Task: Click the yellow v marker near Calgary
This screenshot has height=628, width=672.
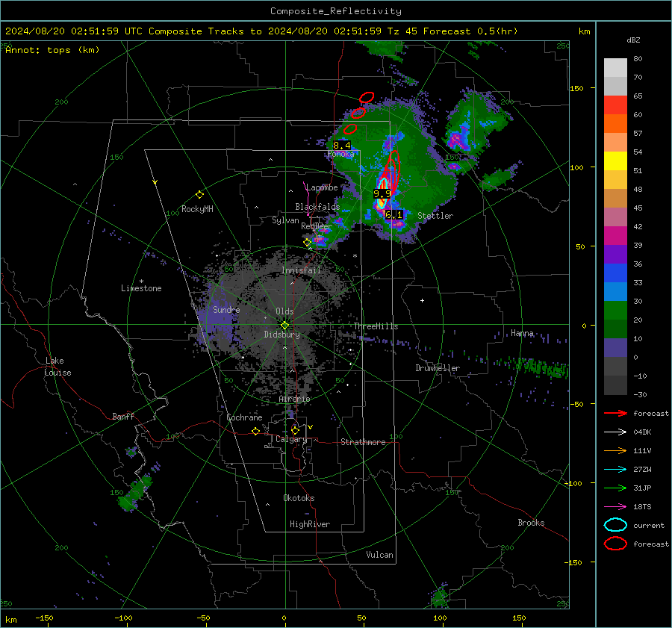Action: (311, 427)
